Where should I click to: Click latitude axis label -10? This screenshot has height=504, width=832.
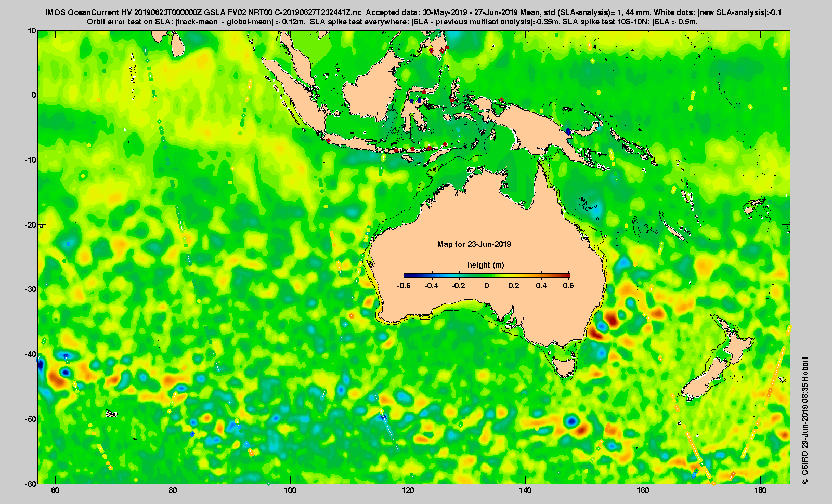tap(31, 160)
